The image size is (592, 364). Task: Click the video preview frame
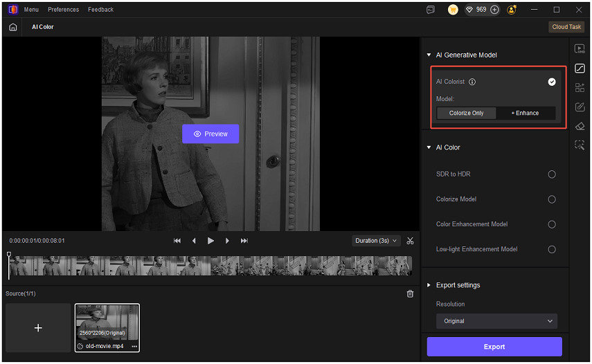tap(210, 134)
